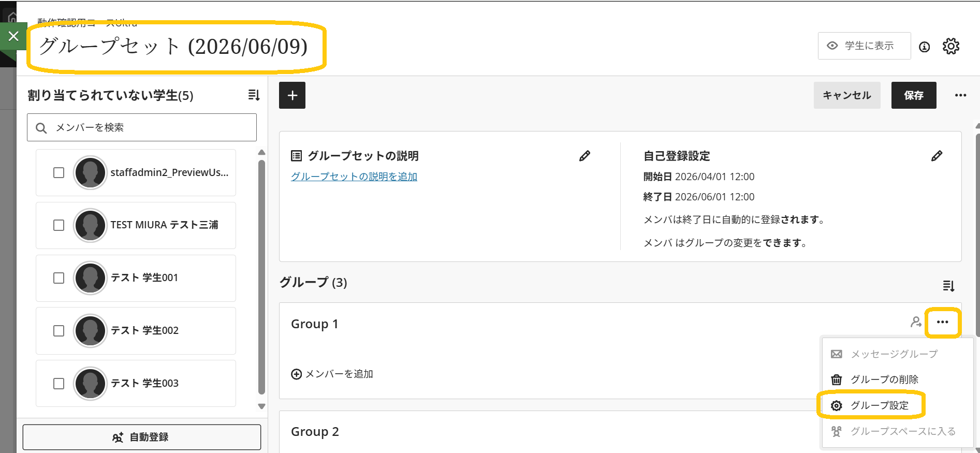Image resolution: width=980 pixels, height=453 pixels.
Task: Select メッセージグループ menu item
Action: [898, 354]
